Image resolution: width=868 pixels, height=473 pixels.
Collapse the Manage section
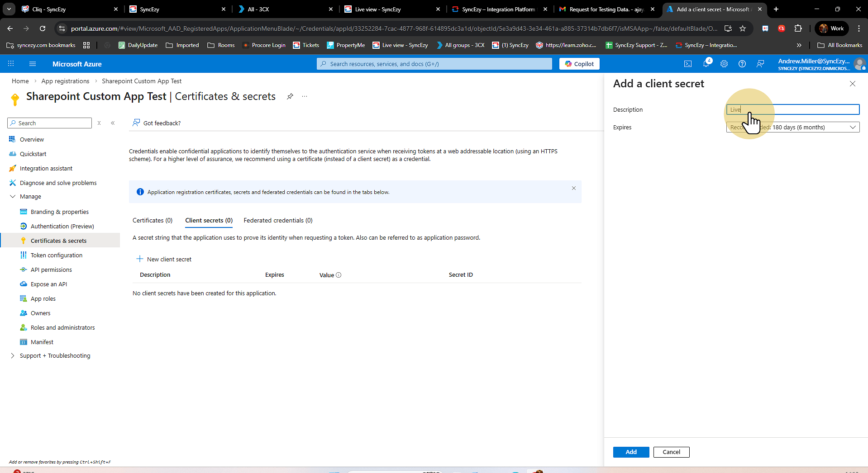tap(13, 196)
